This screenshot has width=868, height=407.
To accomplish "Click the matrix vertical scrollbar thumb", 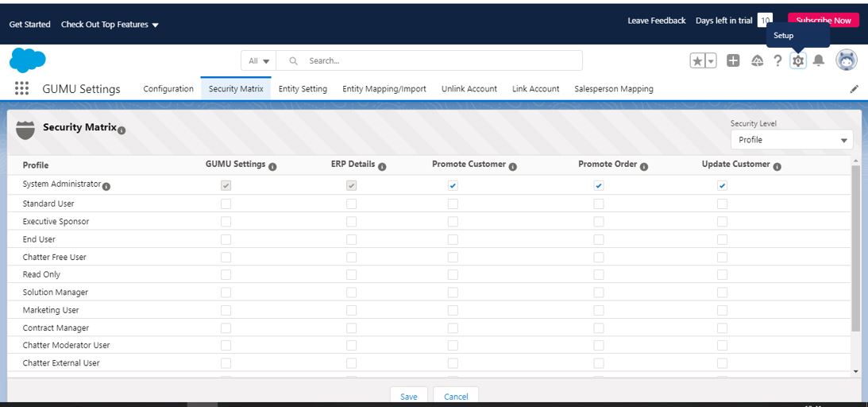I will coord(856,249).
